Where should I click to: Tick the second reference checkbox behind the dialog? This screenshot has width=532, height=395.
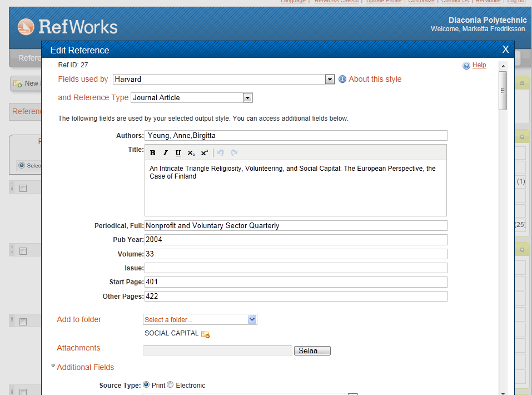[x=23, y=251]
